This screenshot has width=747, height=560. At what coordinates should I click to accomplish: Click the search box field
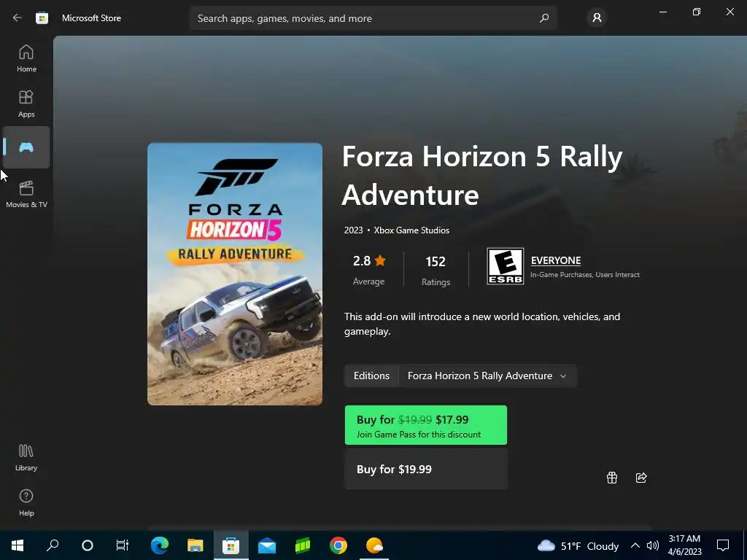pos(373,18)
